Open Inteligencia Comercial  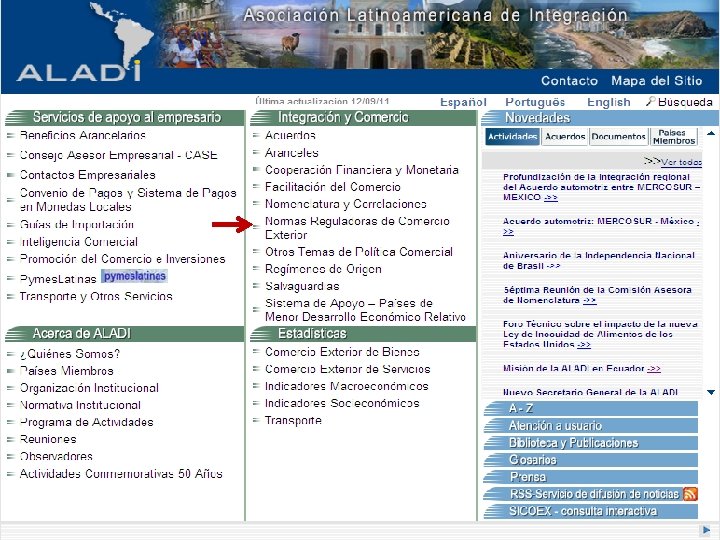tap(79, 242)
